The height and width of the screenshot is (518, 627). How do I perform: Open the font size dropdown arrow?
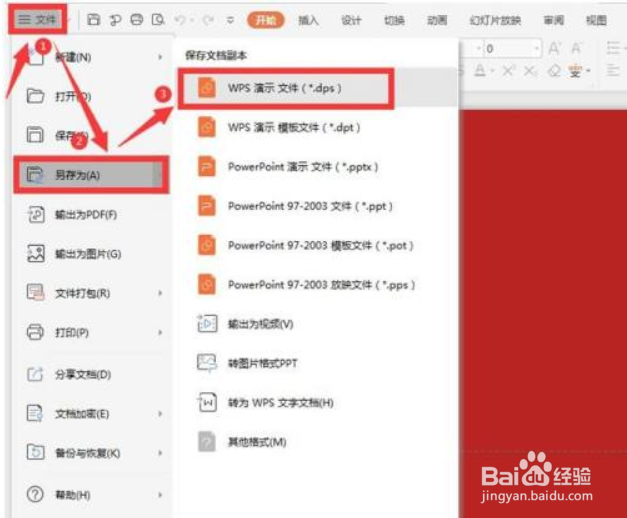point(537,49)
